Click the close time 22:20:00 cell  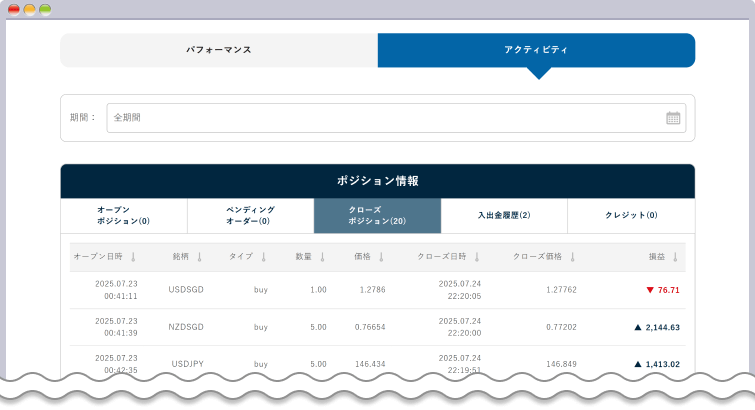click(x=464, y=333)
